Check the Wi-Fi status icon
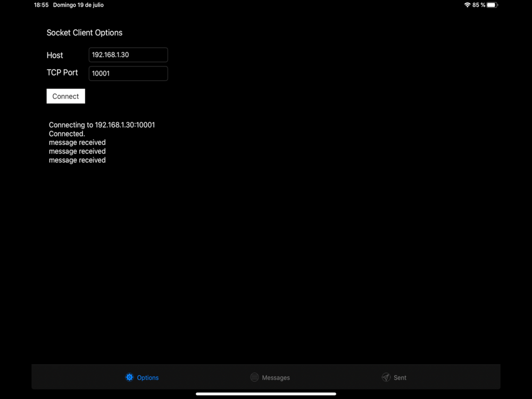Image resolution: width=532 pixels, height=399 pixels. pos(467,5)
